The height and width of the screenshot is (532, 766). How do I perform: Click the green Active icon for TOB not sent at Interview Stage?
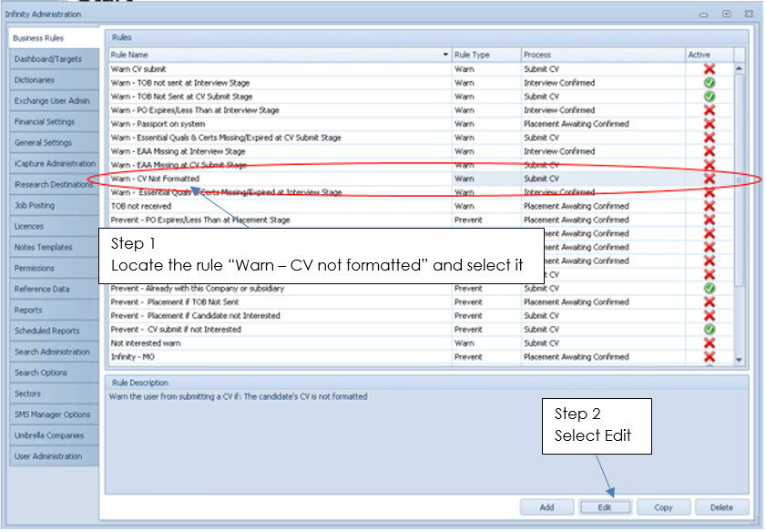[x=710, y=83]
